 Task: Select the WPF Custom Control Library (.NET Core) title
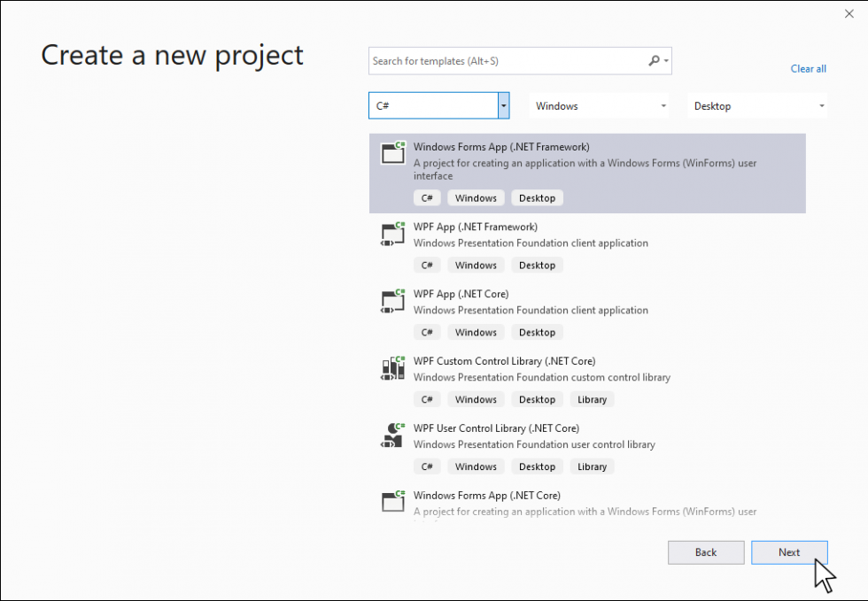504,361
